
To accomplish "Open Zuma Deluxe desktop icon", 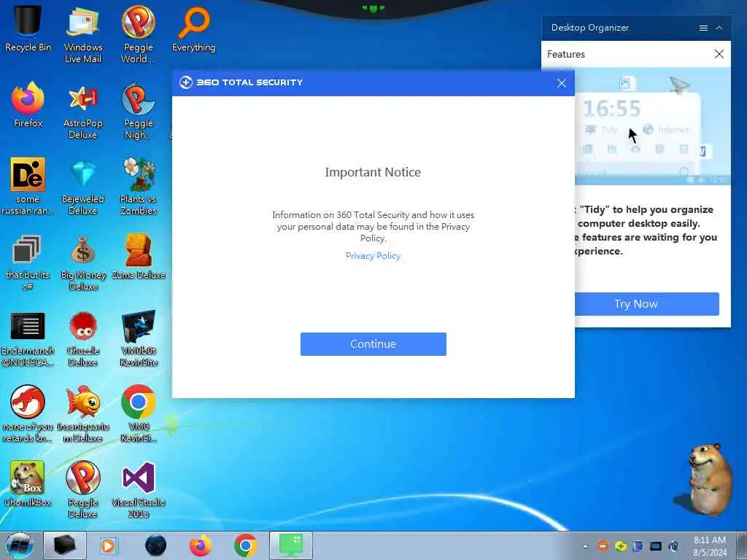I will [x=138, y=255].
